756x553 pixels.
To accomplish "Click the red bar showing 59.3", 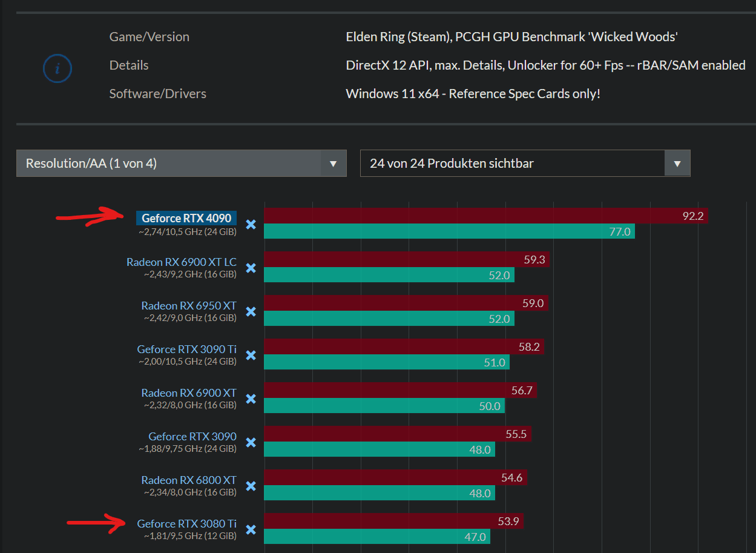I will 407,260.
